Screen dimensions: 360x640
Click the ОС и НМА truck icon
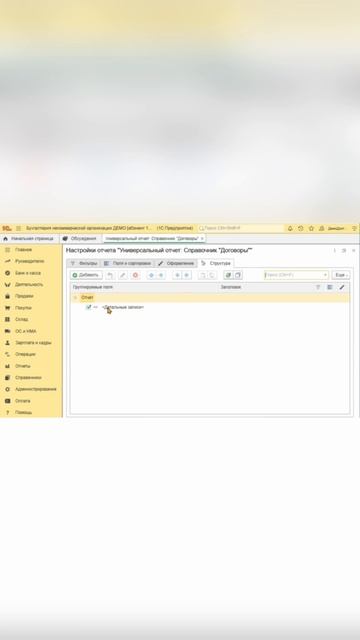pos(7,331)
